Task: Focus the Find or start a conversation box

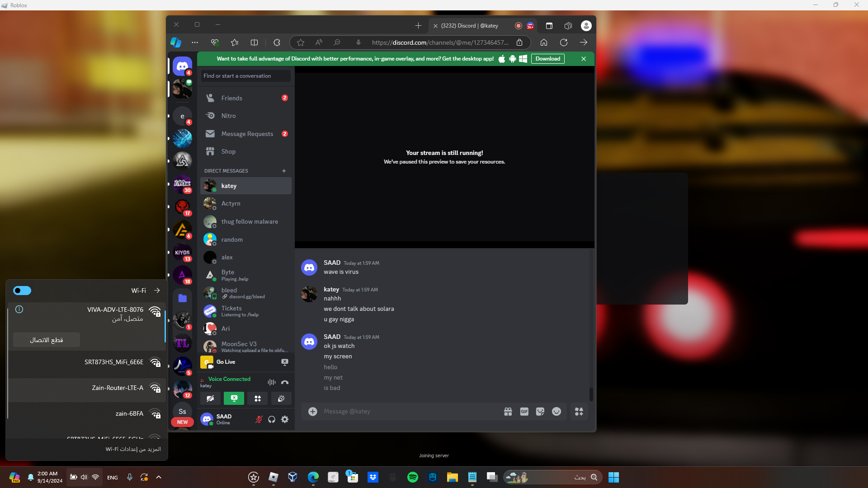Action: (246, 76)
